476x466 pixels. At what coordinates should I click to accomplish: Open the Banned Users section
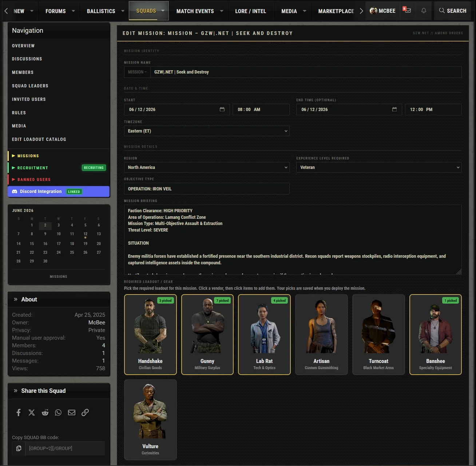click(x=59, y=179)
